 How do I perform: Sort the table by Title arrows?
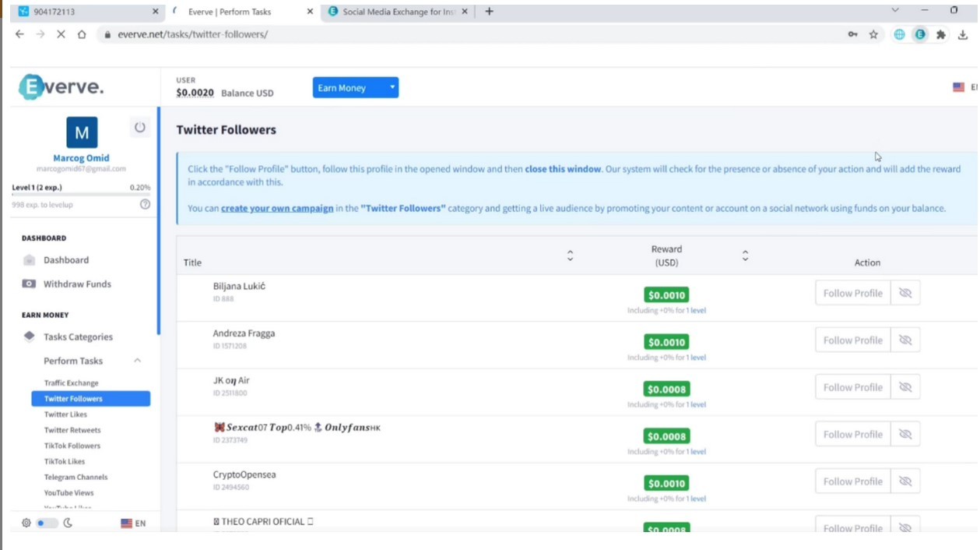click(x=570, y=256)
